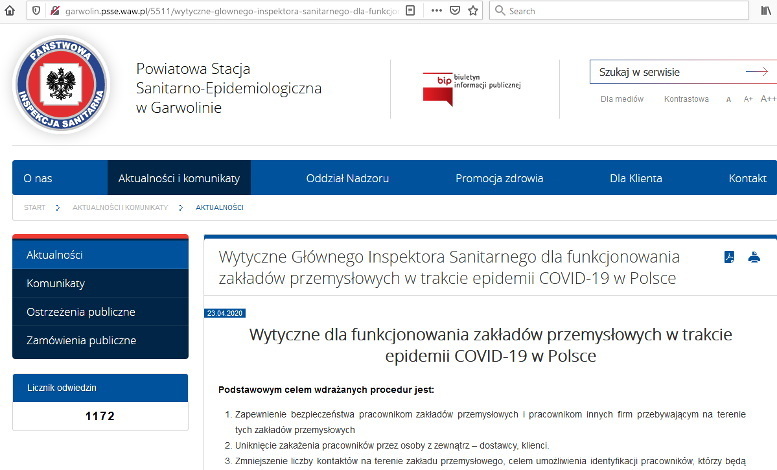The width and height of the screenshot is (777, 470).
Task: Click AKTUALNOŚCI breadcrumb link
Action: coord(220,207)
